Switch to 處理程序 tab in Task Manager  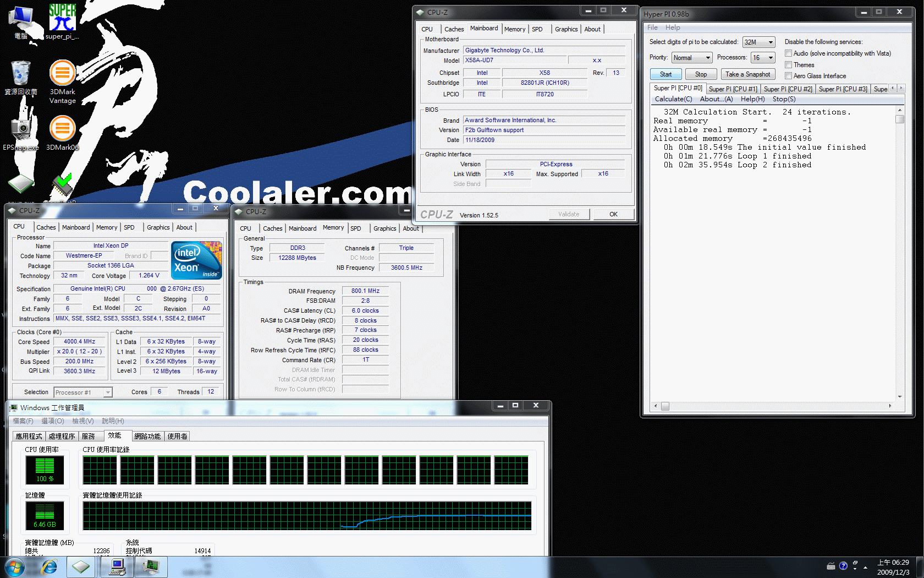tap(62, 436)
